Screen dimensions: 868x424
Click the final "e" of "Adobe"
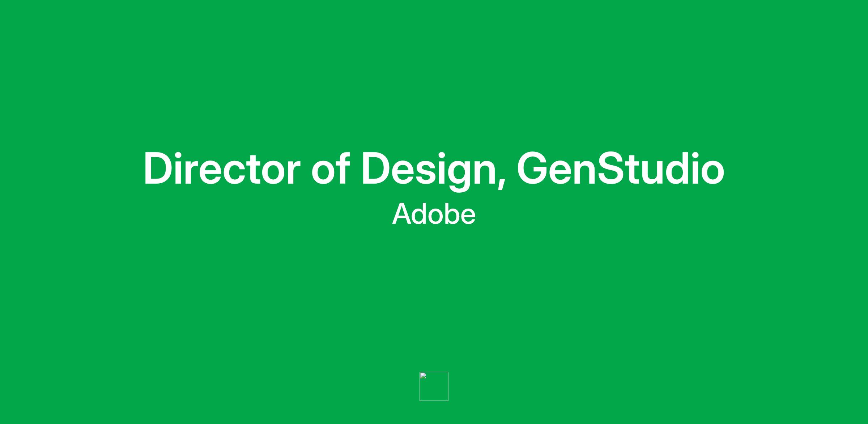coord(467,217)
